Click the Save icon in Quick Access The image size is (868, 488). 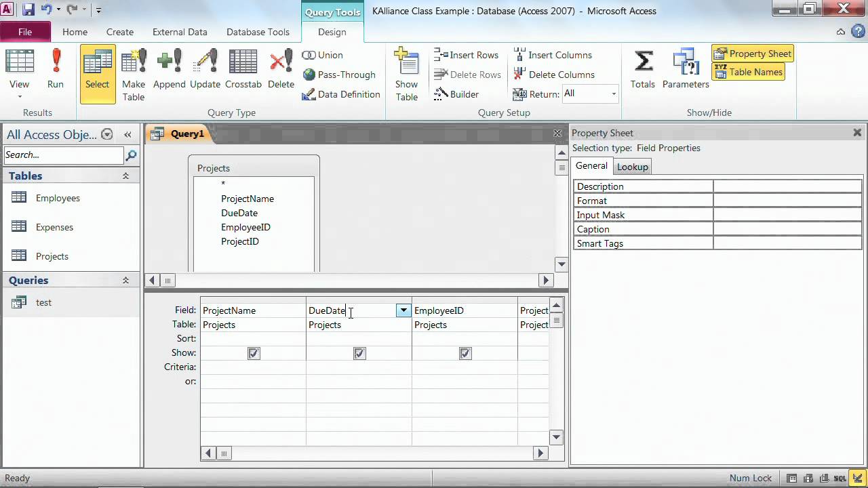click(x=28, y=9)
